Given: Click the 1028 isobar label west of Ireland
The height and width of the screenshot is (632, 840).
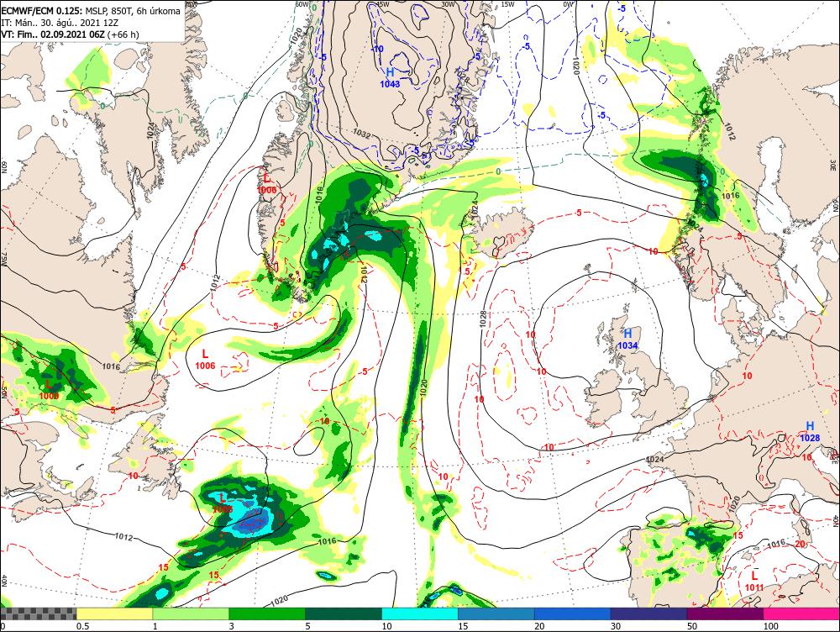Looking at the screenshot, I should (x=483, y=319).
